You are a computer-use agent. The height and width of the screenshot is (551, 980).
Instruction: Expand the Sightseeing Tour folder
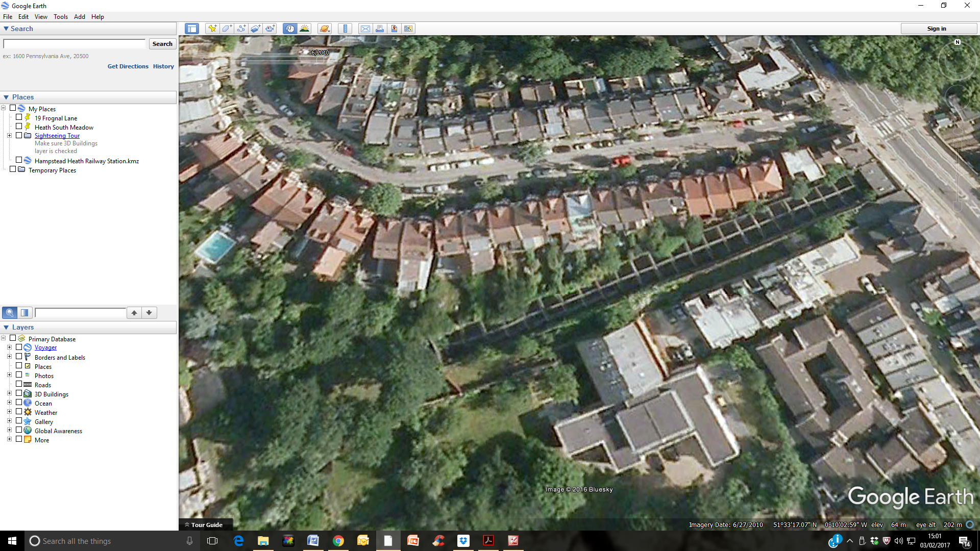click(9, 136)
